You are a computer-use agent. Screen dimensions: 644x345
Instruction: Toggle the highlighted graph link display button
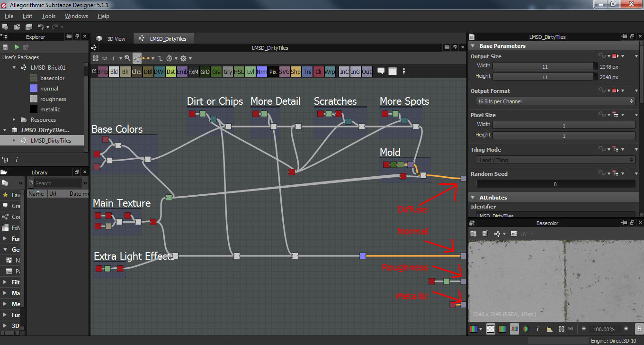pos(137,58)
